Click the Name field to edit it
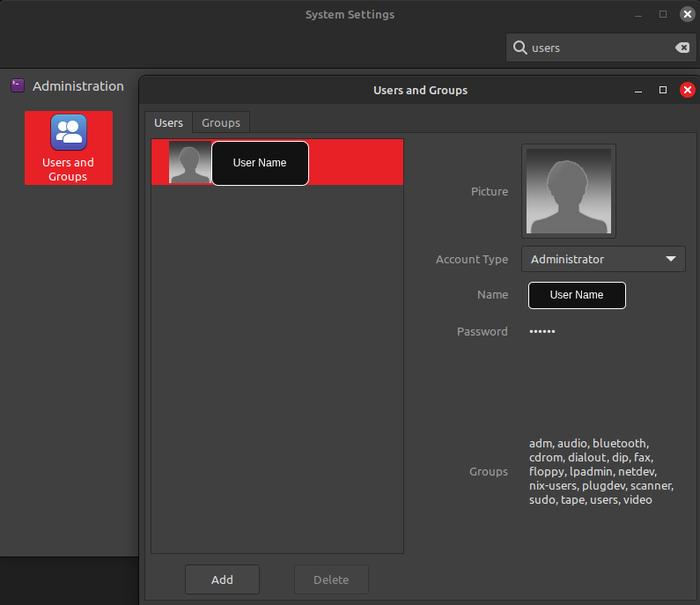The height and width of the screenshot is (605, 700). point(577,295)
